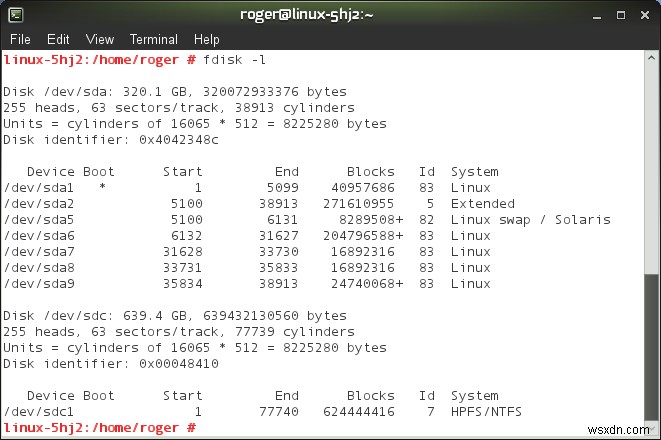Click blocks value 8289508+
Viewport: 661px width, 440px height.
(371, 220)
